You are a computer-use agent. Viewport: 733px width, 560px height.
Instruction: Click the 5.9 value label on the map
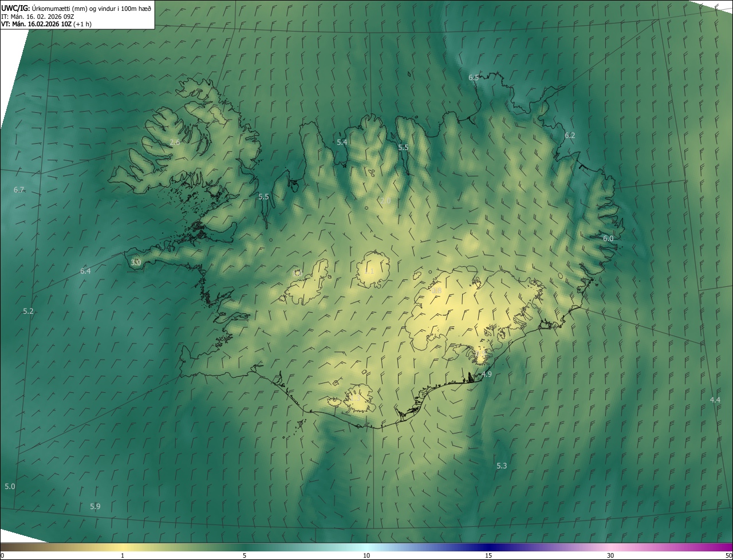[x=95, y=506]
